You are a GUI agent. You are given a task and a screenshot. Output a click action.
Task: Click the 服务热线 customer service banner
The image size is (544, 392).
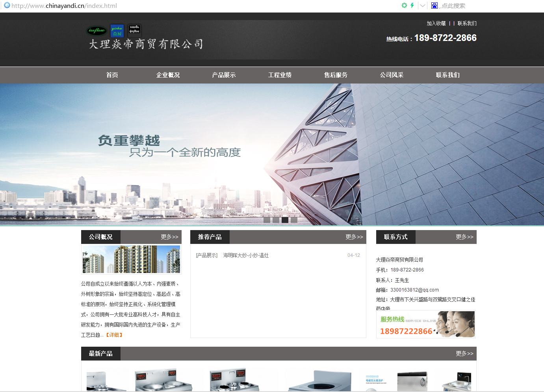coord(426,324)
